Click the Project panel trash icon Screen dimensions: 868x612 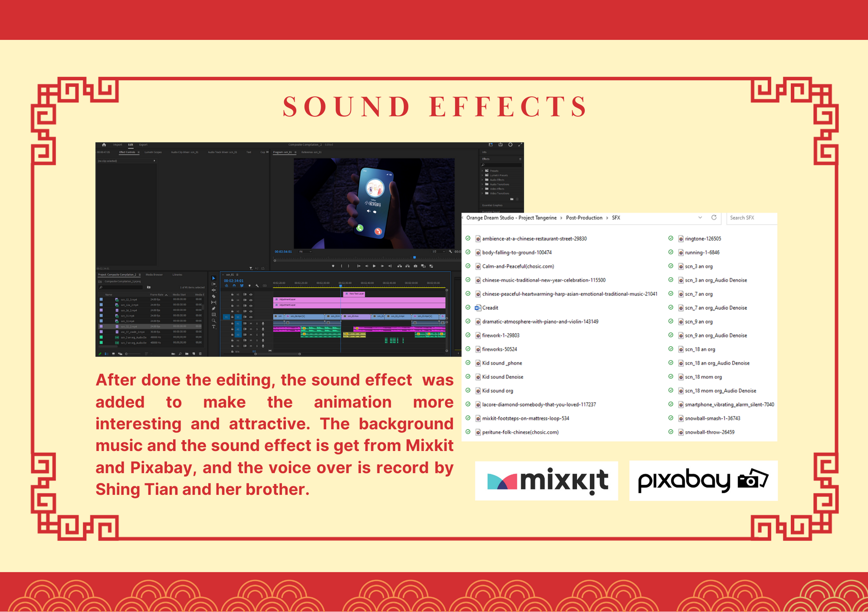[x=200, y=354]
